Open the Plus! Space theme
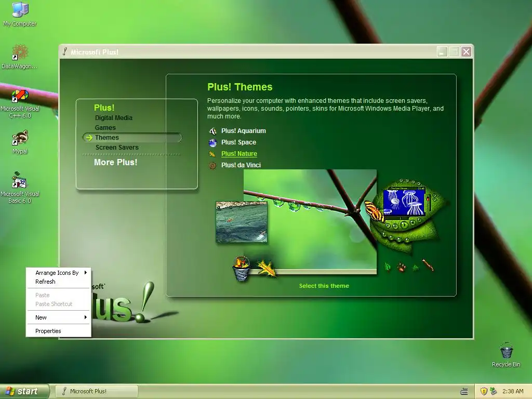Screen dimensions: 532x399 pos(238,142)
